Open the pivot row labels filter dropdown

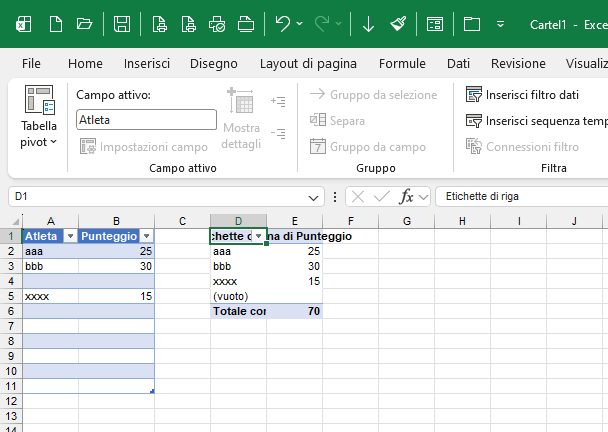[x=259, y=236]
